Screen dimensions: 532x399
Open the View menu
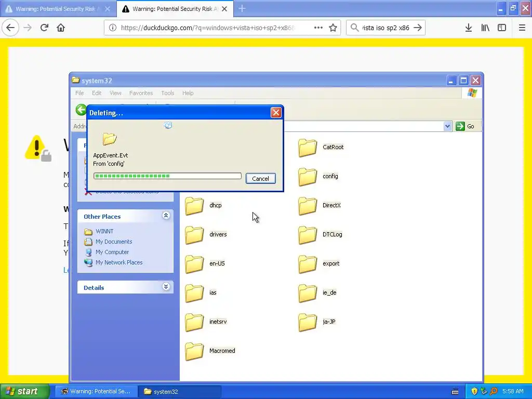115,93
